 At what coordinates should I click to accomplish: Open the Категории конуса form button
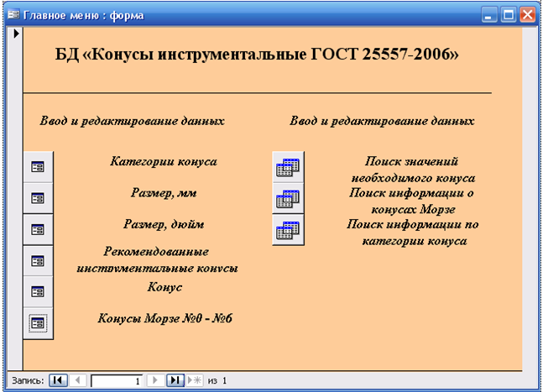tap(38, 167)
